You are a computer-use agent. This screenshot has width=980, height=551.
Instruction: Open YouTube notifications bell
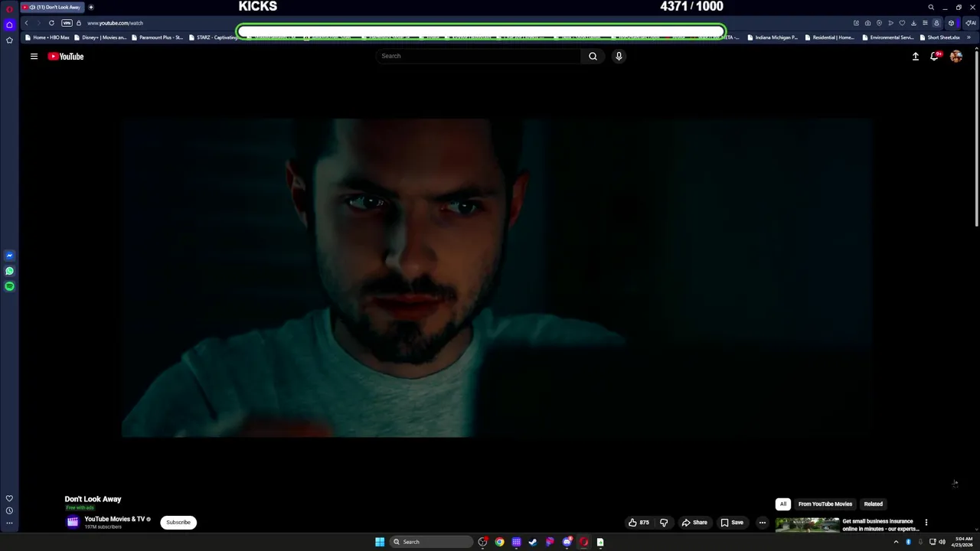[935, 56]
